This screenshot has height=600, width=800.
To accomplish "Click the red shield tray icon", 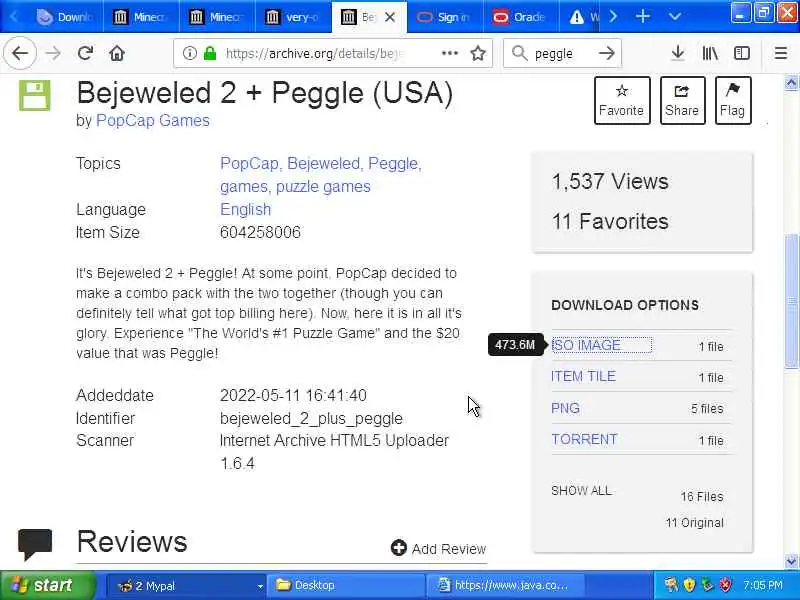I will 725,585.
